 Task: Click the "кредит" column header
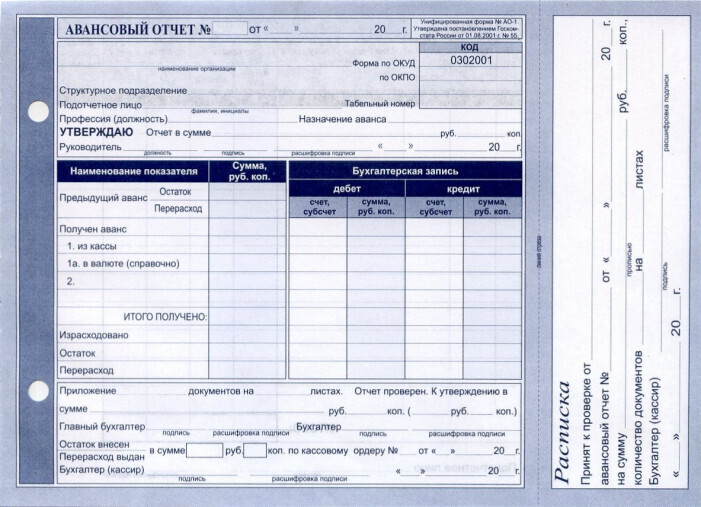(463, 189)
